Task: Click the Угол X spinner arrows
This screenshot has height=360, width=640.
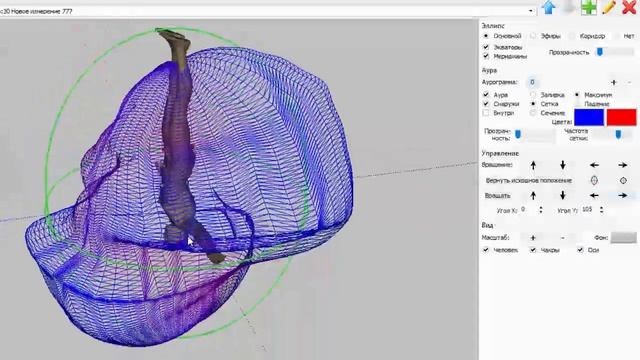Action: click(541, 210)
